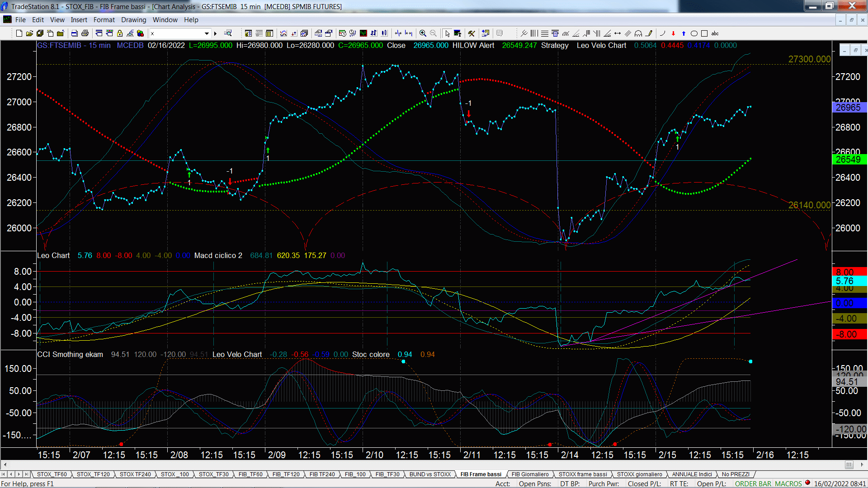Open the Window menu

(x=165, y=20)
